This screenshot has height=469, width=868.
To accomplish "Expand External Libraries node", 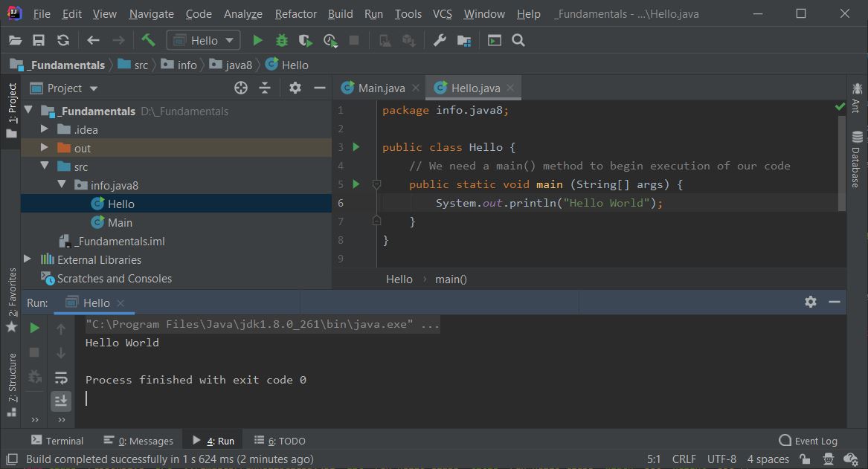I will (x=28, y=259).
